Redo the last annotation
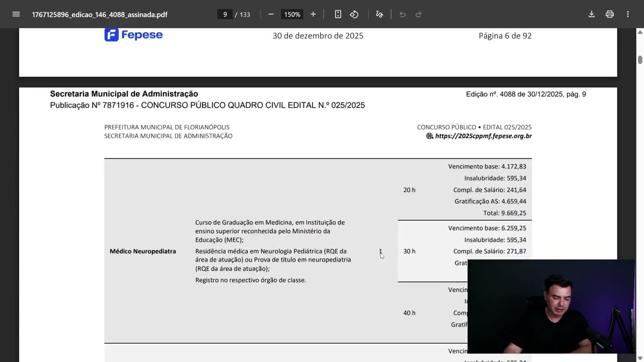644x362 pixels. click(x=419, y=14)
